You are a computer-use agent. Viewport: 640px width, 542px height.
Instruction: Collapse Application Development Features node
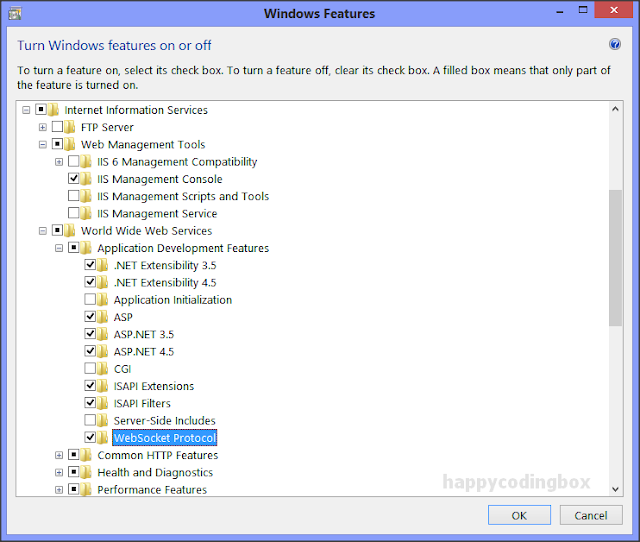pyautogui.click(x=59, y=248)
